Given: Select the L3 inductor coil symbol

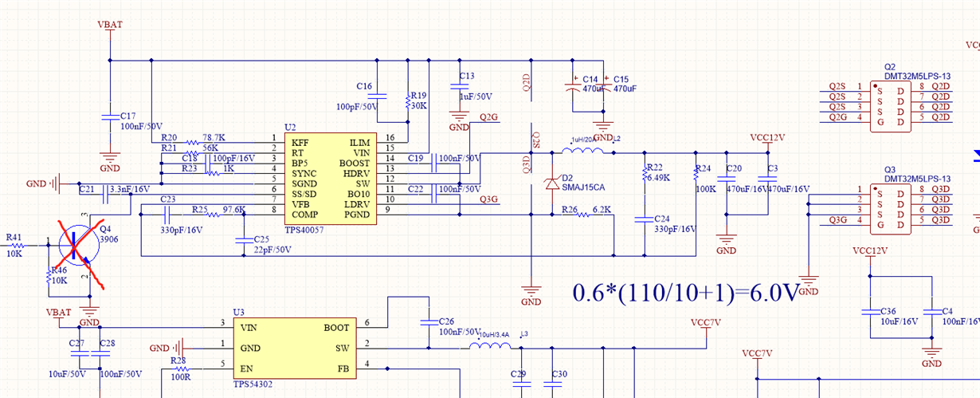Looking at the screenshot, I should [x=491, y=346].
